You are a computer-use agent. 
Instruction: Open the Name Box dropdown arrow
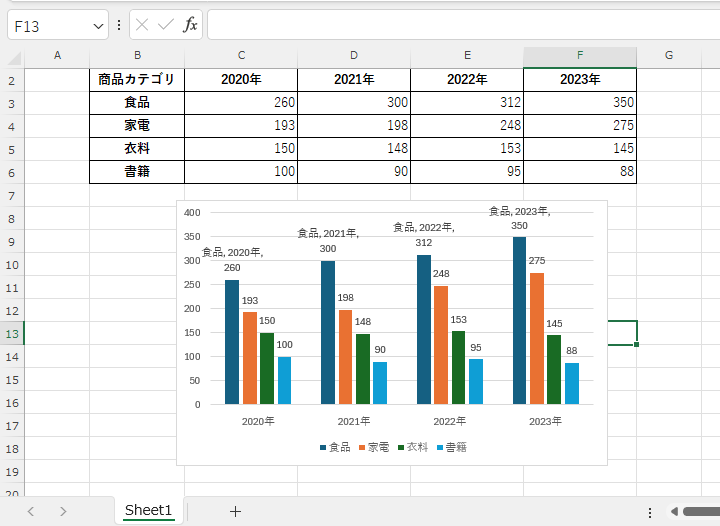point(98,26)
